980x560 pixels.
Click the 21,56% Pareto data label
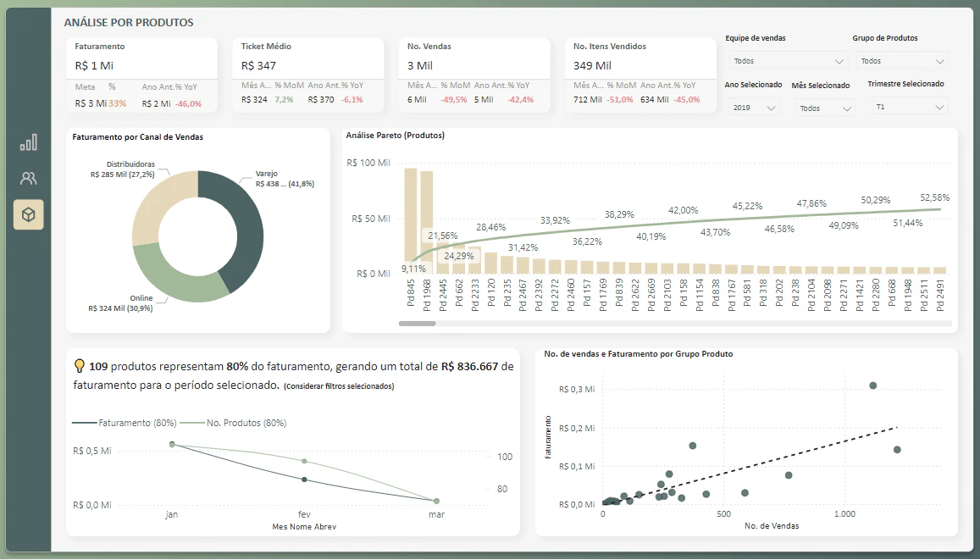442,236
